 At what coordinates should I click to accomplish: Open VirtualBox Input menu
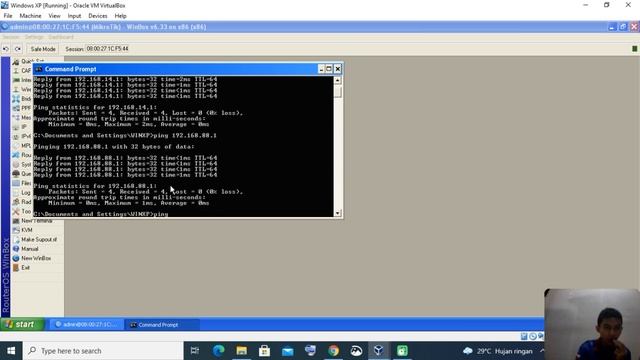point(74,16)
